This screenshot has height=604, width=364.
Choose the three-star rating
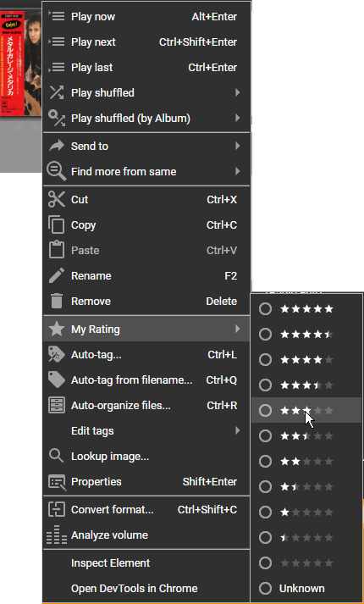click(306, 411)
